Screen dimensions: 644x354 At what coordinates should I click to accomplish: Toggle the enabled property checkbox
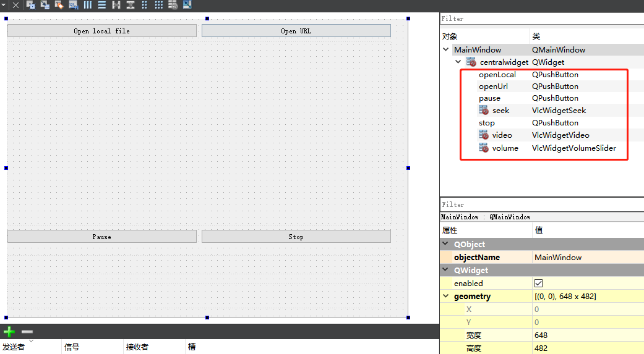[538, 283]
